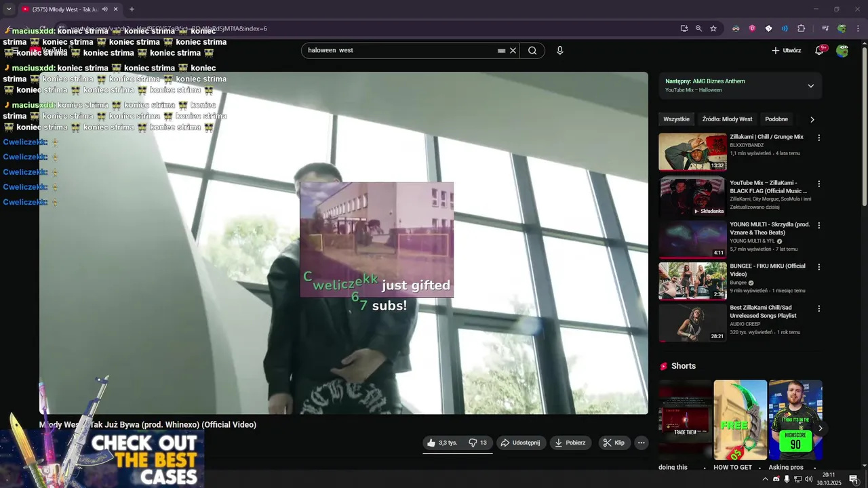Open more video actions three-dot menu
The image size is (868, 488).
tap(642, 443)
